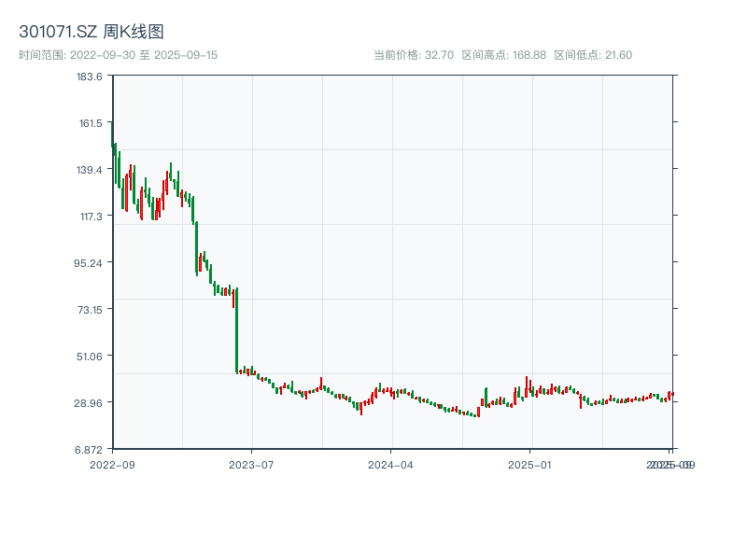Click the start date 2022-09-30

103,53
